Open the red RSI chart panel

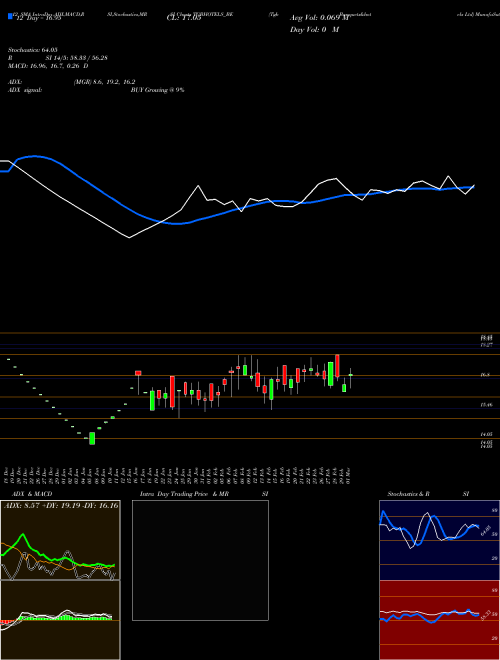[439, 620]
